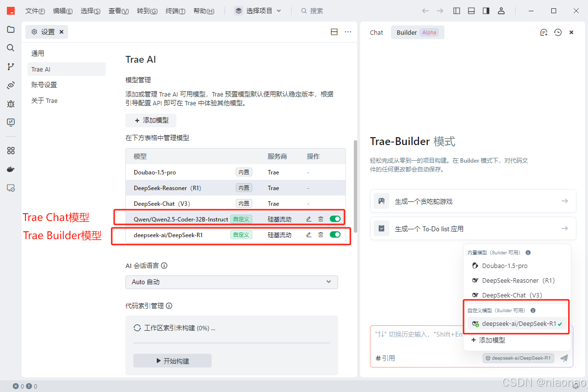
Task: Click the settings page vertical scrollbar
Action: click(x=356, y=186)
